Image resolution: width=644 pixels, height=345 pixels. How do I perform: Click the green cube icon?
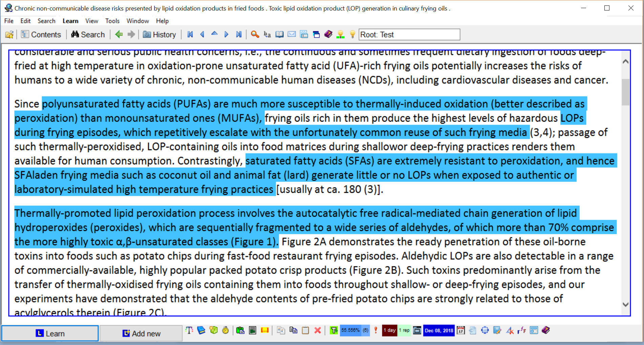pos(213,330)
